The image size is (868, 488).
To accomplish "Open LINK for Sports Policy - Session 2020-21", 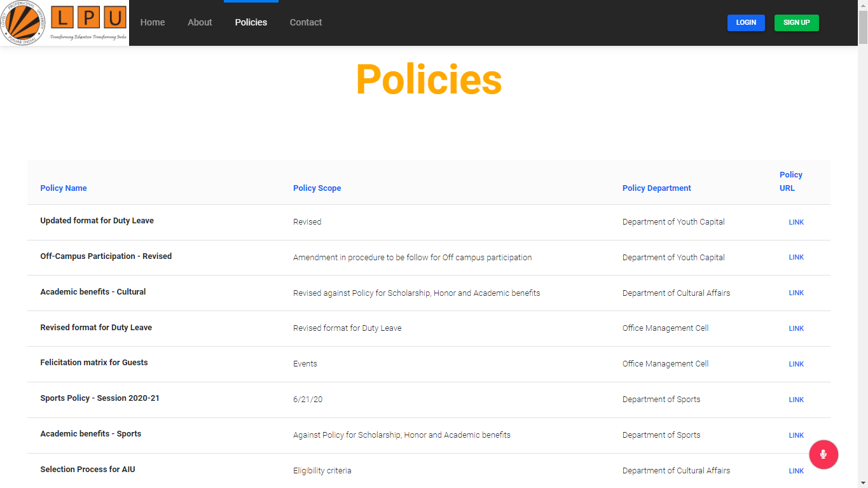I will click(796, 399).
